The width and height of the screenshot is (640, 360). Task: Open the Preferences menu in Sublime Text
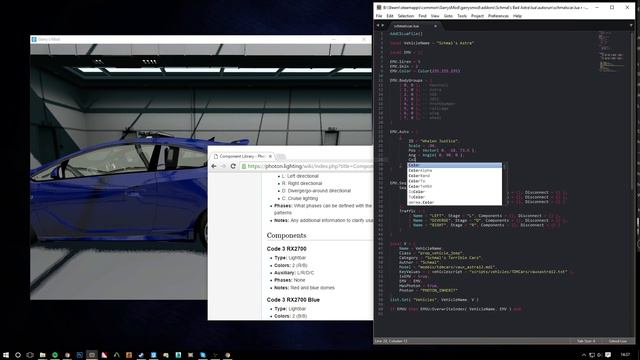(x=498, y=16)
